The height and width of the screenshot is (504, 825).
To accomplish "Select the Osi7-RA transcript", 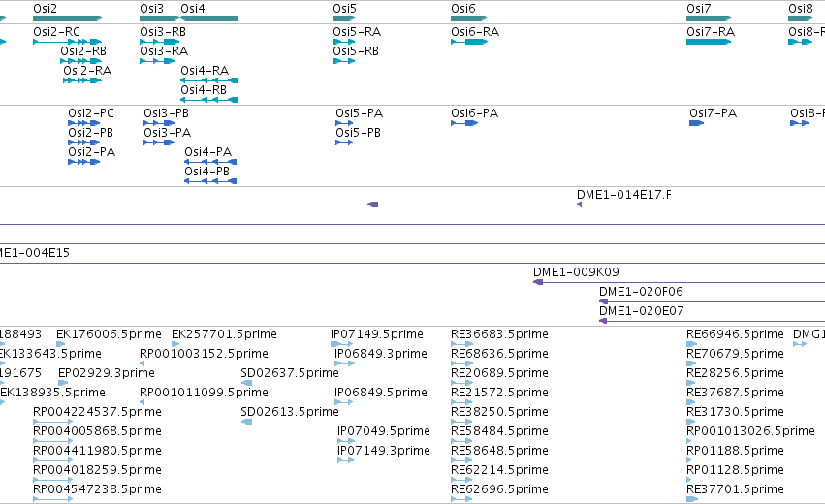I will click(x=709, y=42).
